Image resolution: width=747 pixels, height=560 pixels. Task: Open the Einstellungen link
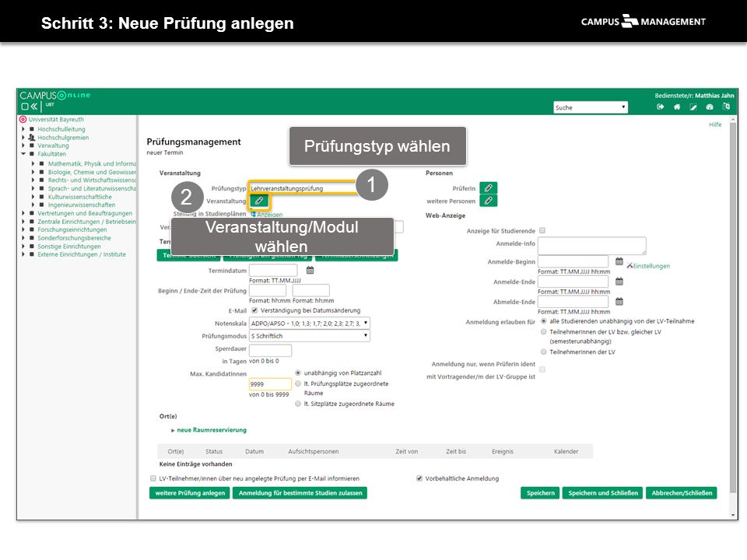[x=651, y=266]
